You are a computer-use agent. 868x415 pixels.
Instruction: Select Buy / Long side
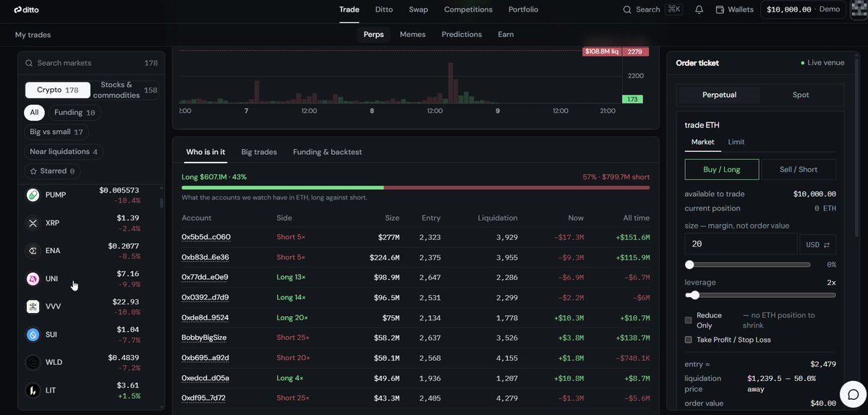(722, 169)
